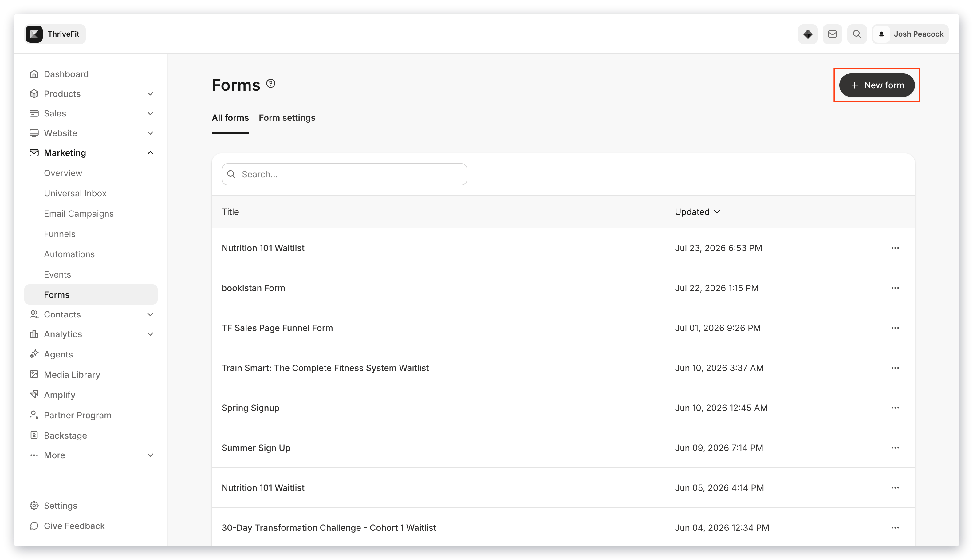Open options for Jul 23 Nutrition 101 Waitlist

pos(895,248)
